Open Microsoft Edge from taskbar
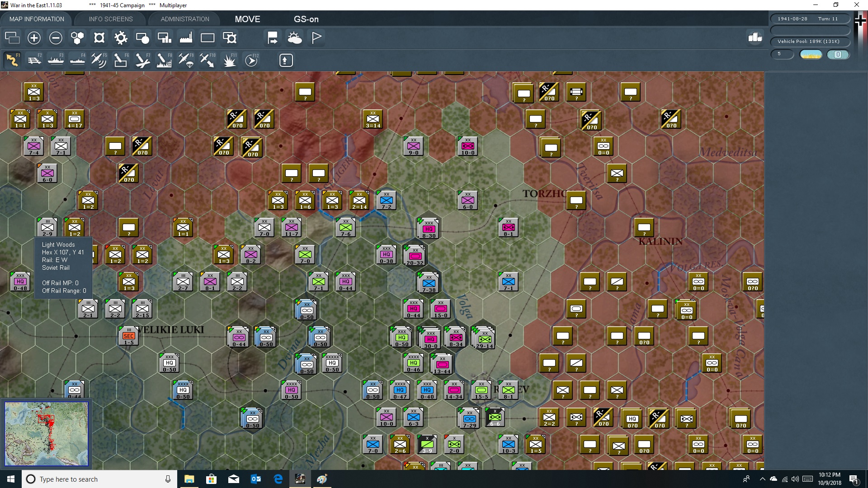868x488 pixels. tap(278, 479)
